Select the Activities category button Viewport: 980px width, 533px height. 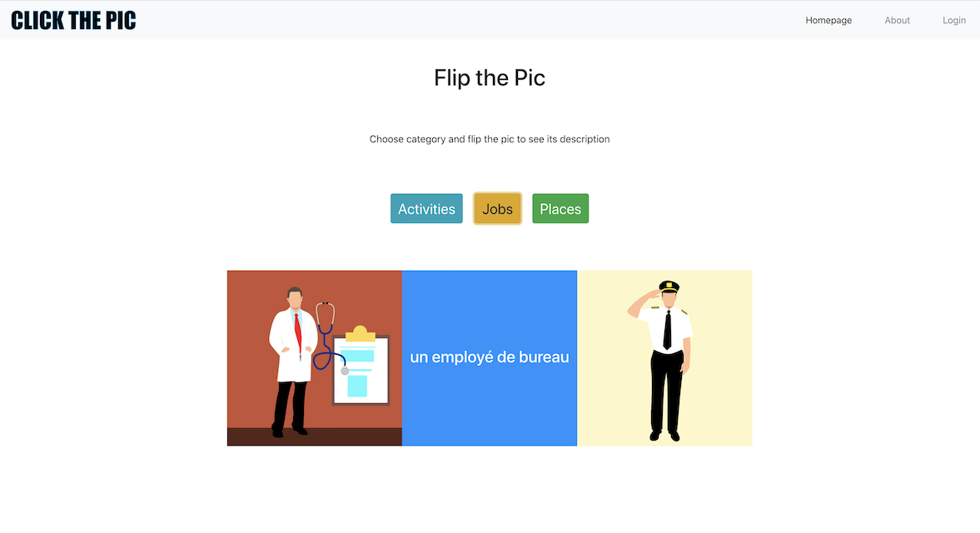click(x=426, y=209)
